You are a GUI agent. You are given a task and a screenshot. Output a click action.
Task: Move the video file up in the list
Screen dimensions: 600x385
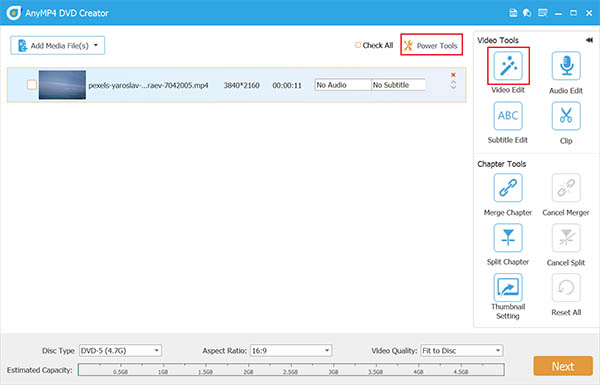tap(453, 82)
